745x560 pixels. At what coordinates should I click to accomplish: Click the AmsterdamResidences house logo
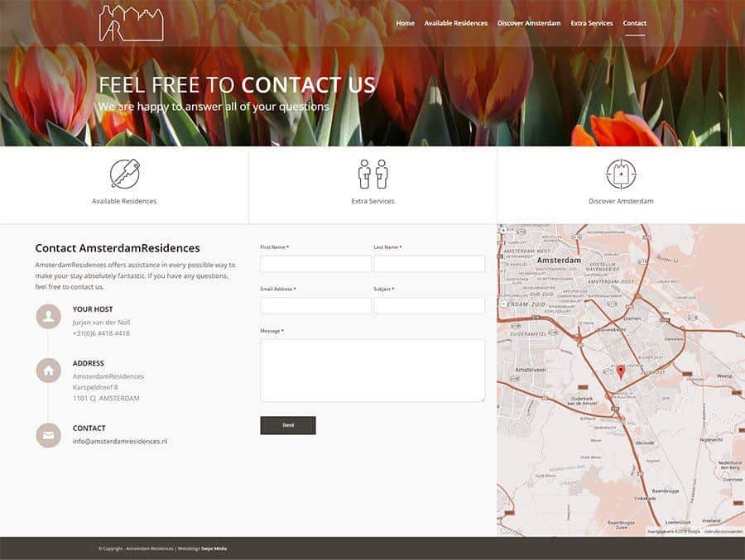tap(131, 23)
